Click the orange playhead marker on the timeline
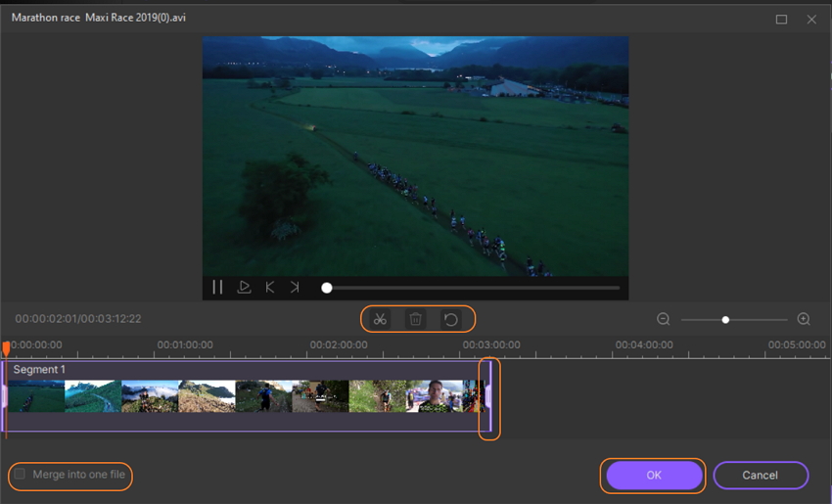832x504 pixels. pos(6,348)
